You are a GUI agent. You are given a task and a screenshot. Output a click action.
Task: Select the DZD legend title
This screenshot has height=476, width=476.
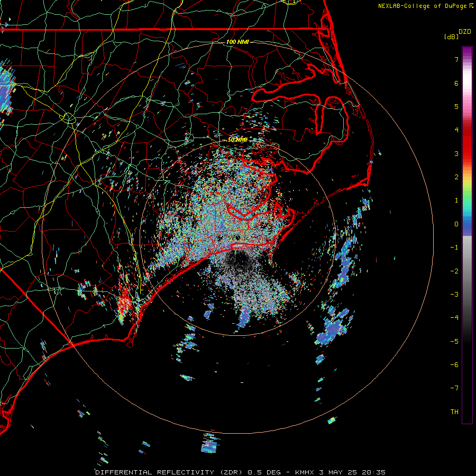coord(465,32)
